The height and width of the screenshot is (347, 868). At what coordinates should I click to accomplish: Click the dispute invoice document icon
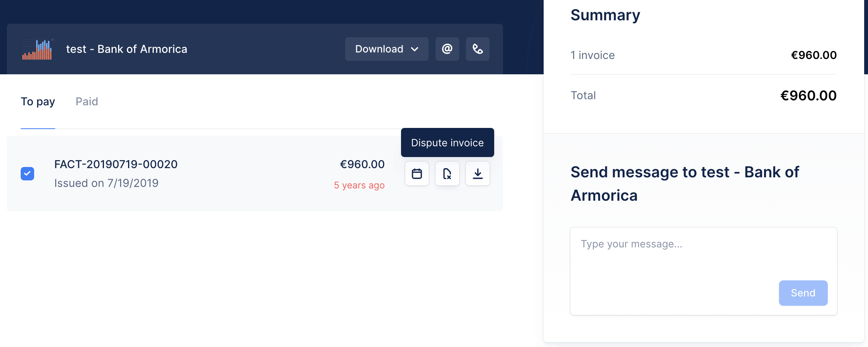pyautogui.click(x=447, y=174)
